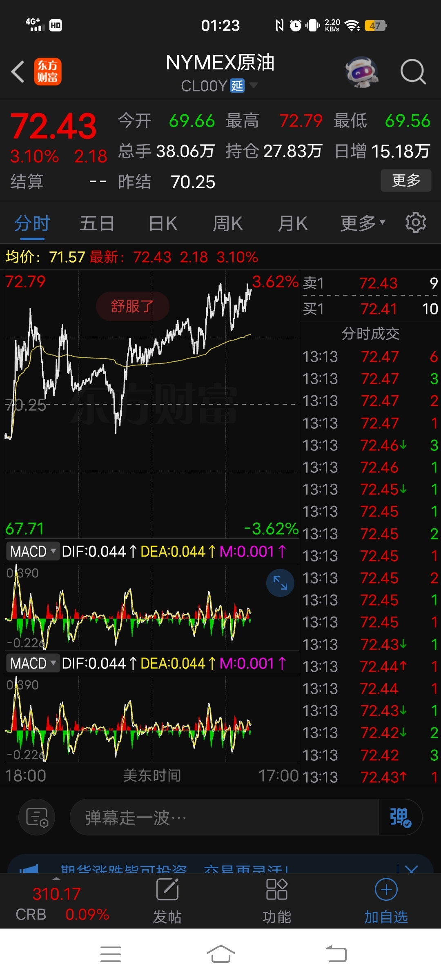
Task: Switch to the 月K tab
Action: tap(292, 223)
